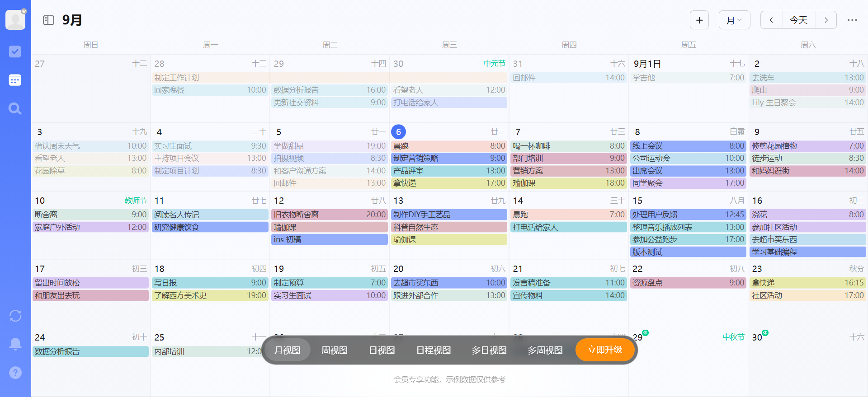Open the tasks checkbox view in sidebar
Image resolution: width=868 pixels, height=397 pixels.
pos(15,51)
